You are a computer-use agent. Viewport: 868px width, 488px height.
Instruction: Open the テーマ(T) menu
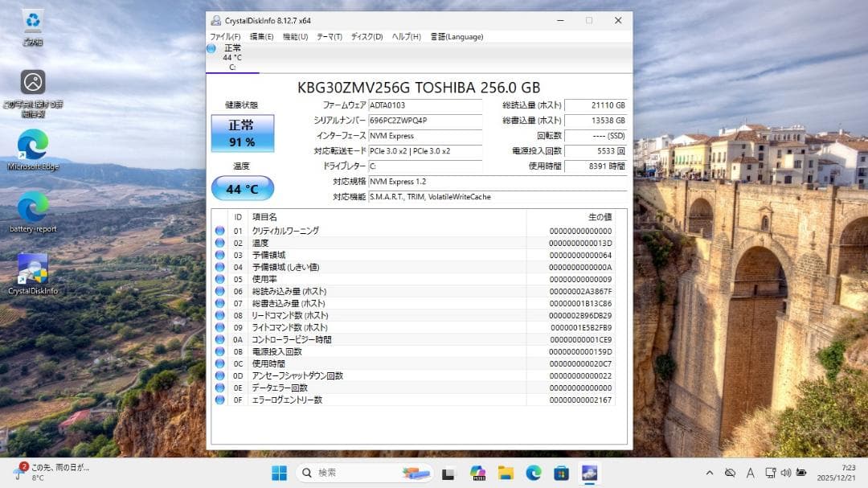[x=327, y=36]
